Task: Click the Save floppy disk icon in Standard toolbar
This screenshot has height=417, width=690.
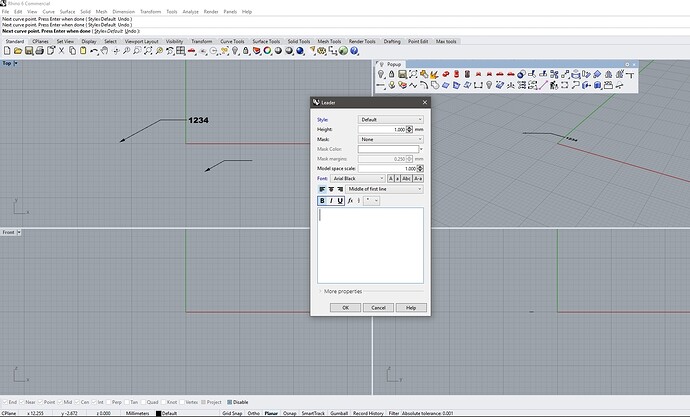Action: click(29, 51)
